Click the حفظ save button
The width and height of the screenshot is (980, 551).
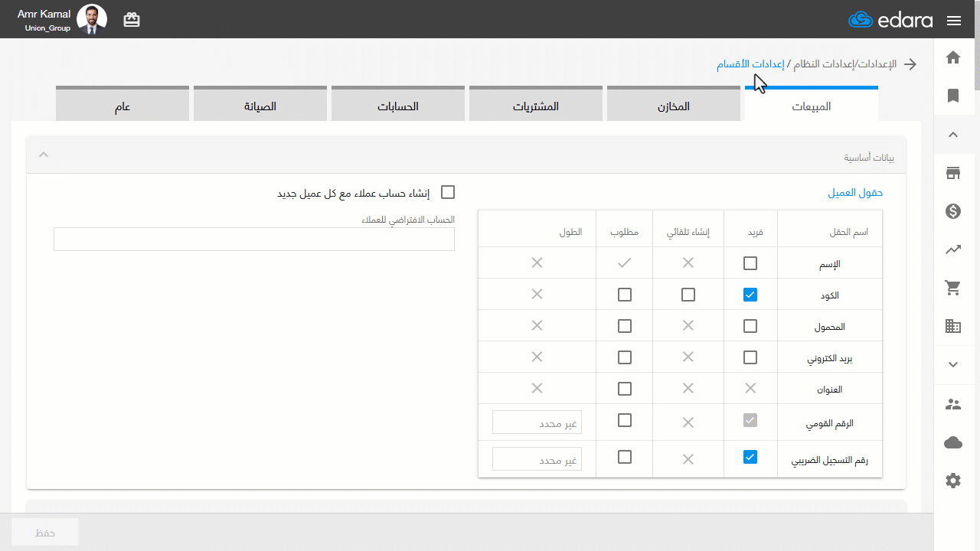click(x=45, y=532)
